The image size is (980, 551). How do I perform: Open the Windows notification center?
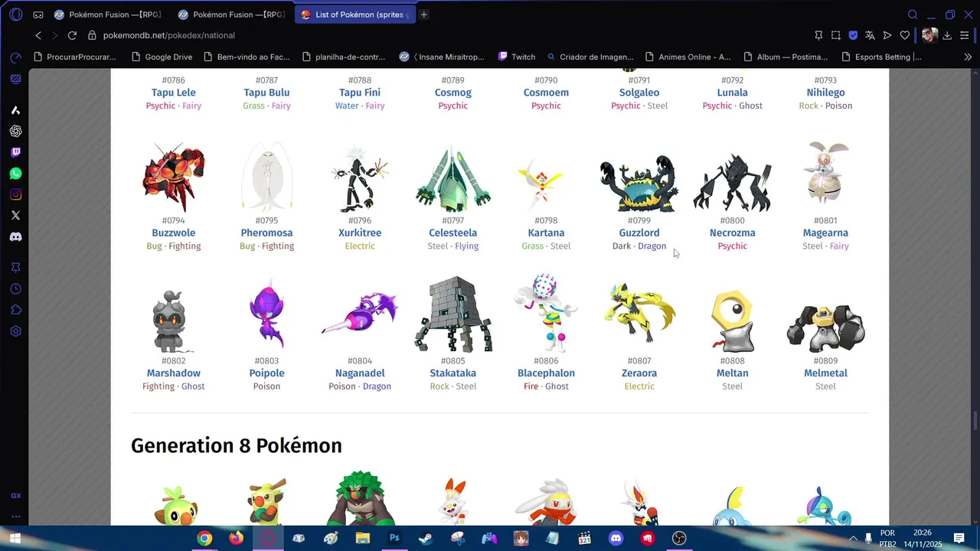pos(959,539)
